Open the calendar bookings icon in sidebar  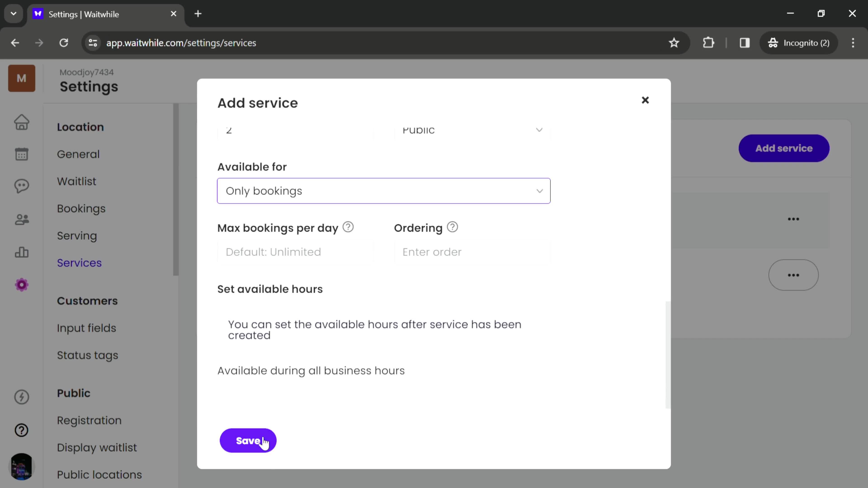pos(21,154)
